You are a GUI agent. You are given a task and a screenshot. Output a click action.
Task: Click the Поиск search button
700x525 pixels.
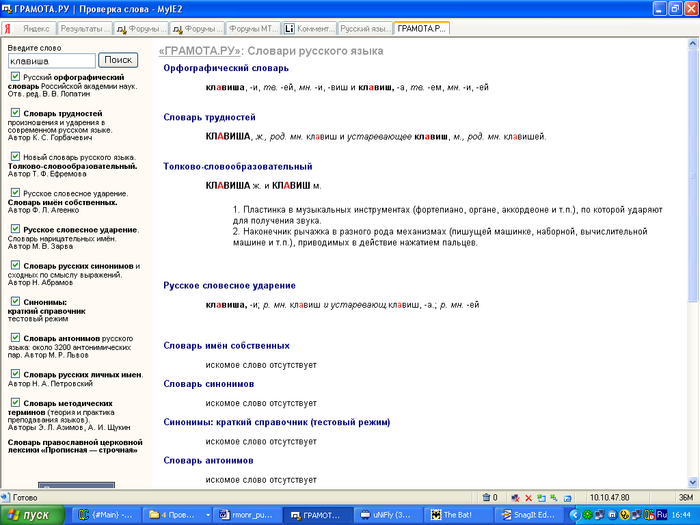point(118,60)
